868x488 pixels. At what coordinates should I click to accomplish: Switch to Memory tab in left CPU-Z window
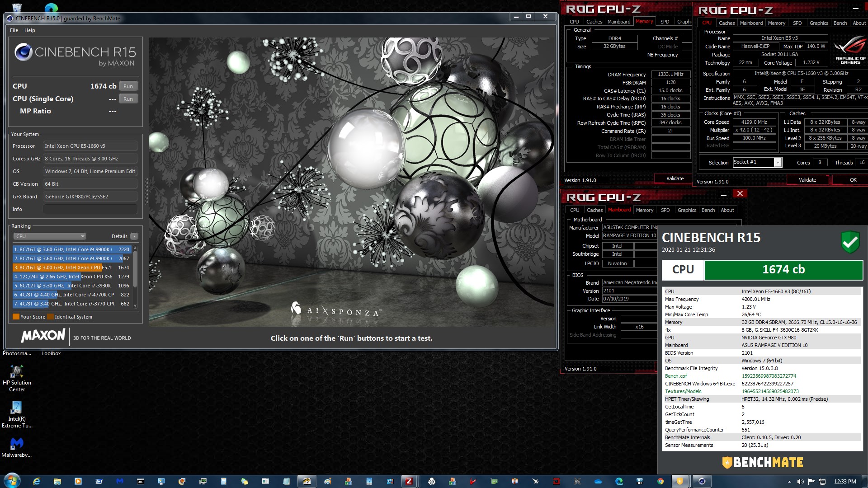pos(644,22)
